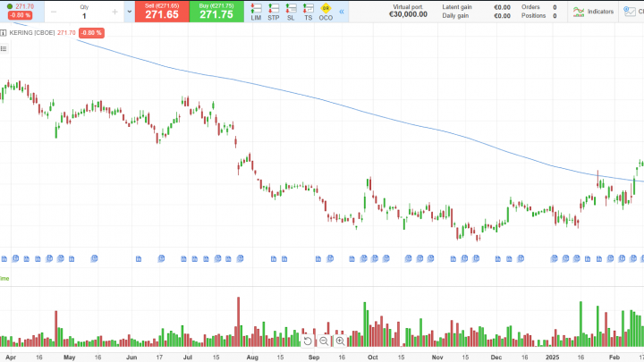Select the LIM limit order icon

pos(256,12)
